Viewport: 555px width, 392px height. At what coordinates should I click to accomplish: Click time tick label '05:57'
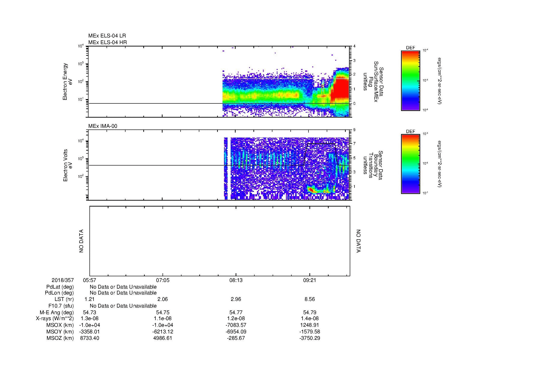90,280
